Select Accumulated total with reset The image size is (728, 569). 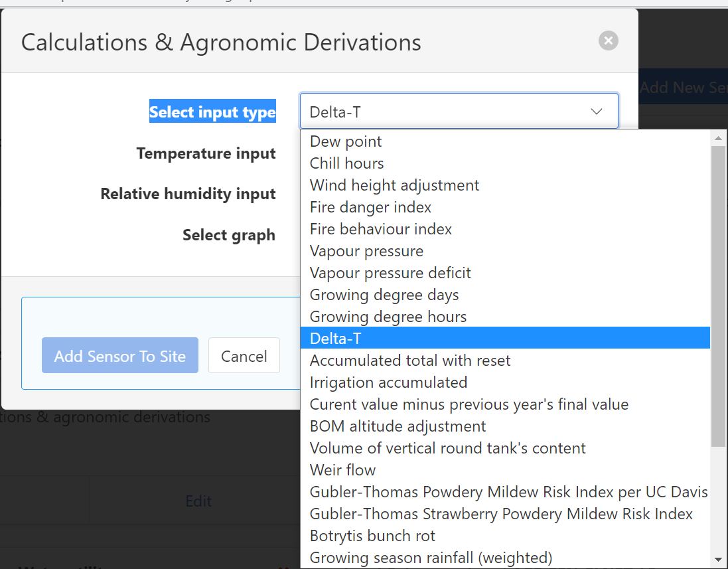pyautogui.click(x=410, y=361)
